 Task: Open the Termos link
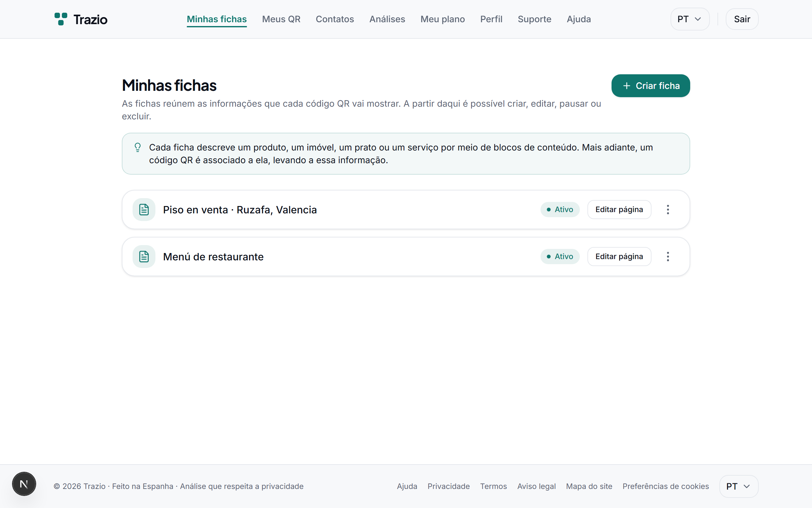pos(493,486)
